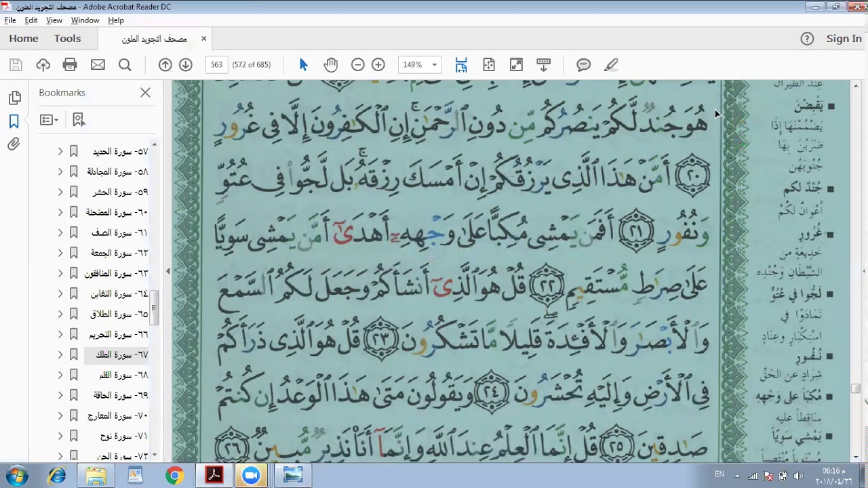Open the Help menu
Screen dimensions: 868x488
[x=116, y=20]
